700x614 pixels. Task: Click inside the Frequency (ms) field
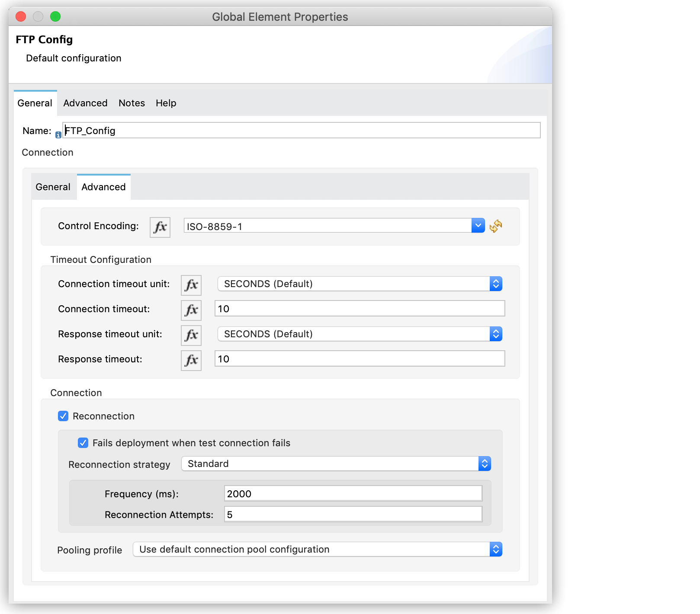[353, 493]
